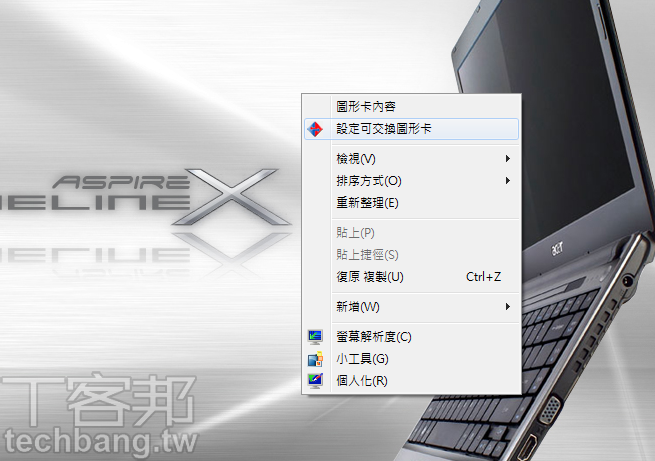Expand the 新增(W) submenu arrow
655x461 pixels.
[508, 306]
